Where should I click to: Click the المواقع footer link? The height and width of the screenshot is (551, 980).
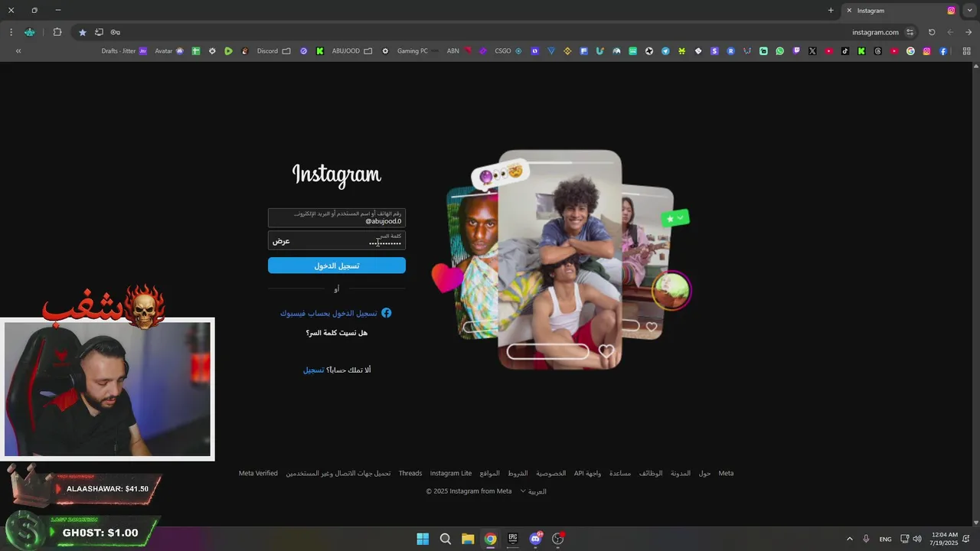point(490,473)
